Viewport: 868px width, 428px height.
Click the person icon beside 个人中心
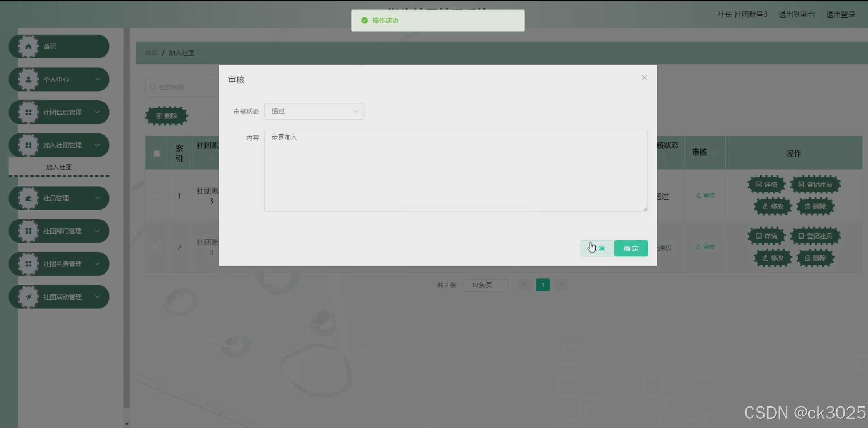[28, 80]
